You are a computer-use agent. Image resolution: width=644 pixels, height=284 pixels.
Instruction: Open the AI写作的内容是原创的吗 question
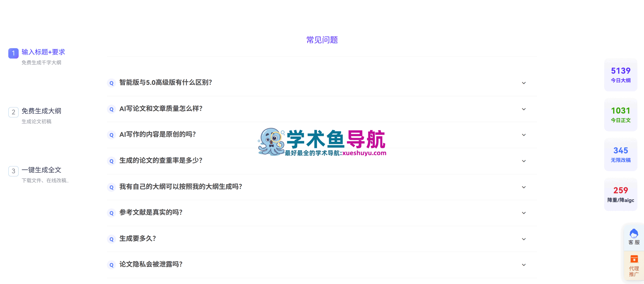point(322,135)
